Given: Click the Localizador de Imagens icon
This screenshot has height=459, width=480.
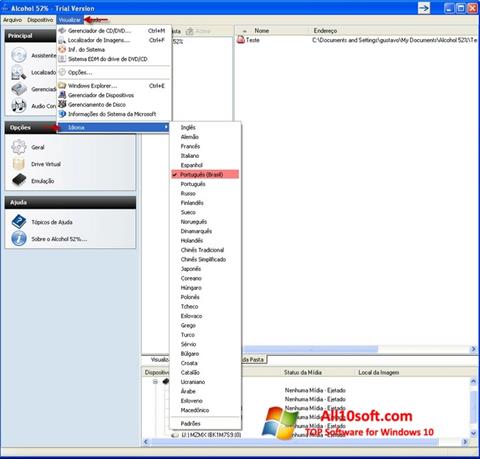Looking at the screenshot, I should coord(62,40).
